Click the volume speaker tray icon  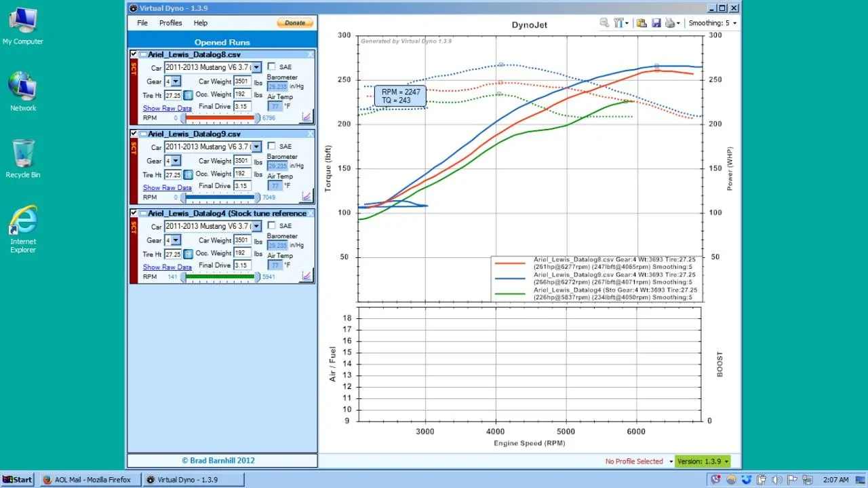click(776, 480)
